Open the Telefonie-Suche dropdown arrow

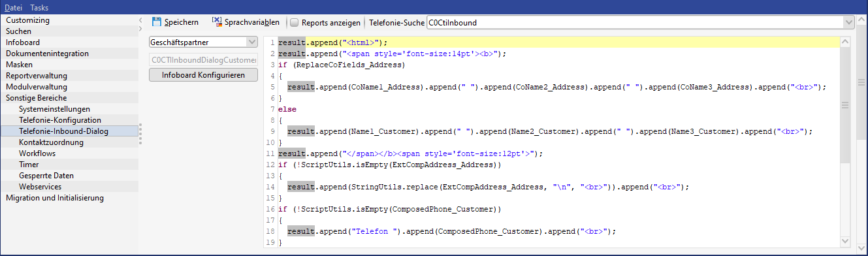coord(849,22)
